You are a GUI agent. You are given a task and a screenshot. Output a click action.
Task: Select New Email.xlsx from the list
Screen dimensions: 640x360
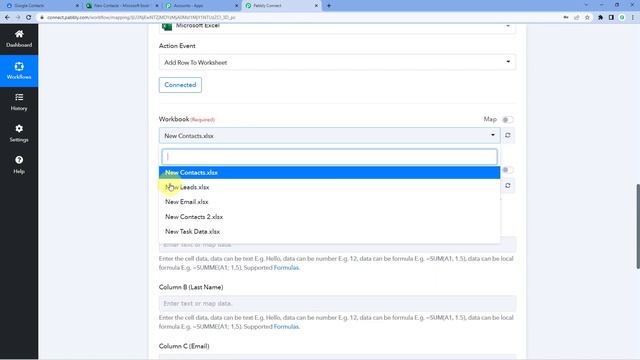click(x=329, y=202)
